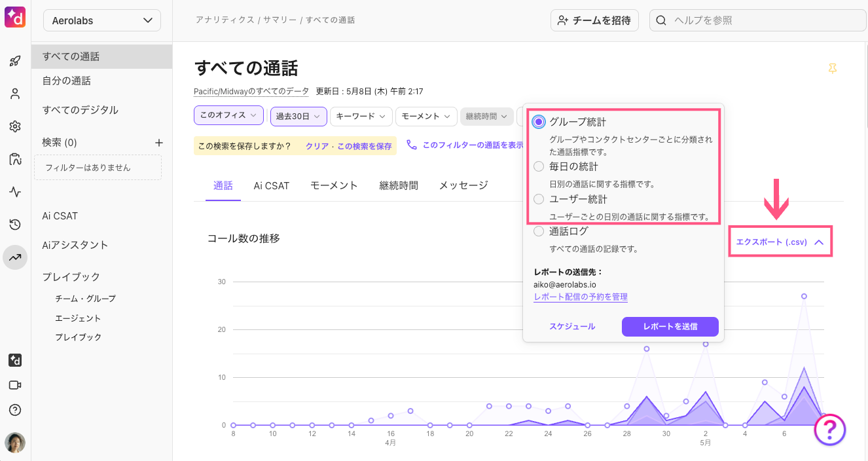Image resolution: width=868 pixels, height=461 pixels.
Task: Click Pacific/Midwayのすべてのデータ link
Action: pyautogui.click(x=251, y=91)
